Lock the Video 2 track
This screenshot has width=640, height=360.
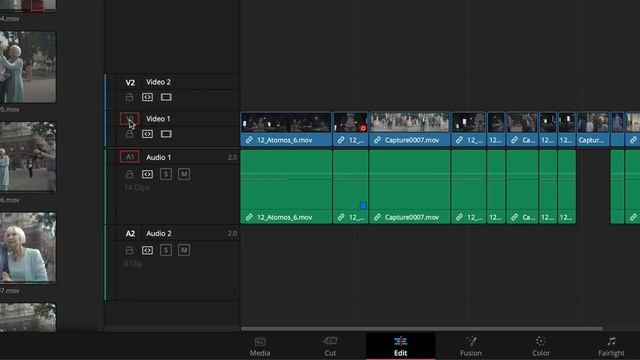click(129, 97)
